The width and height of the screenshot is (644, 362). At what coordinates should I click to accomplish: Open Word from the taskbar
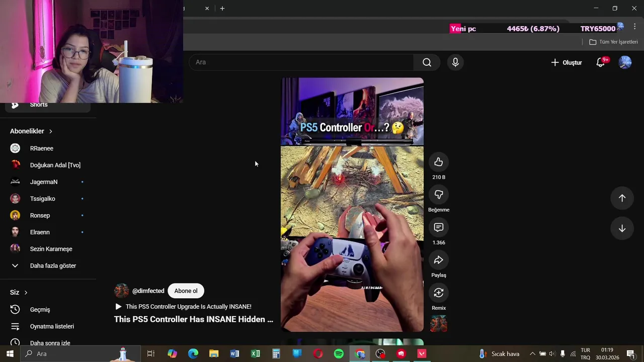[x=234, y=354]
